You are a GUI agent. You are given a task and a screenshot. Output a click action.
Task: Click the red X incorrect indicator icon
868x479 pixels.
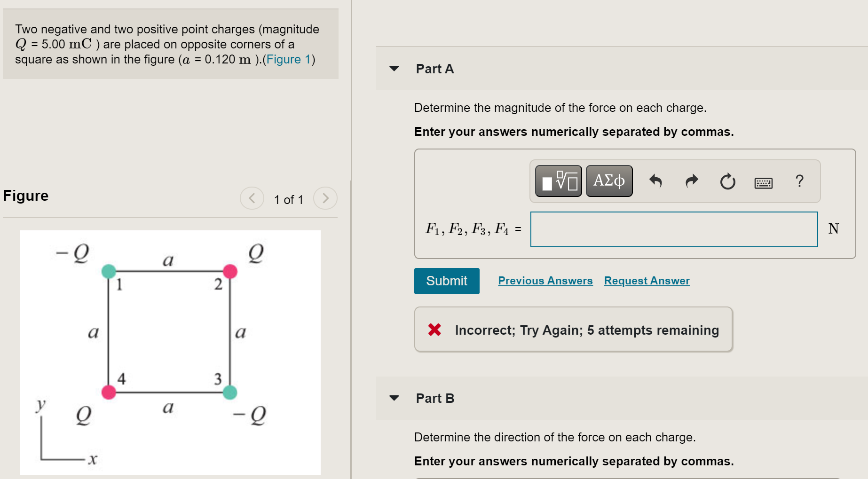click(435, 330)
